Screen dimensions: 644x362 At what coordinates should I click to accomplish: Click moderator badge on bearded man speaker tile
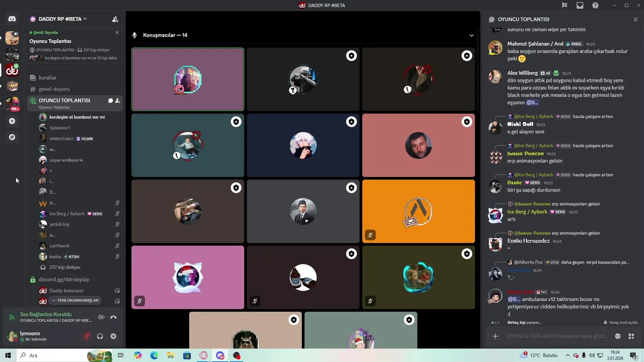pyautogui.click(x=467, y=122)
